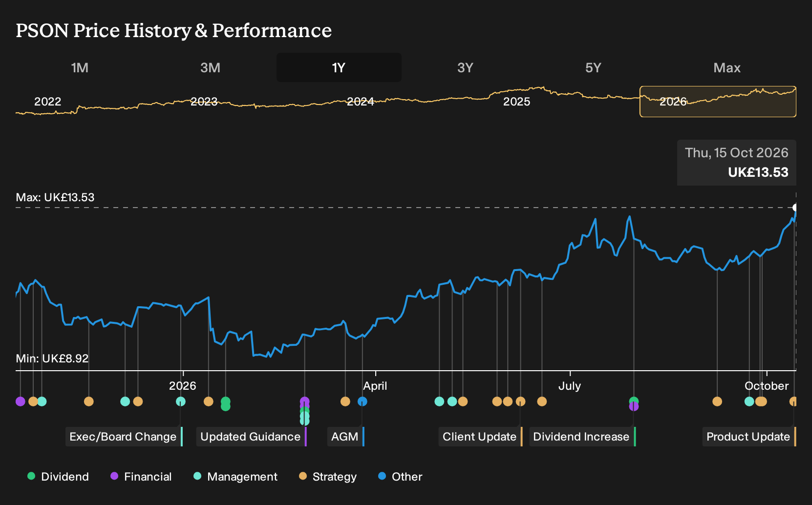Open the Exec/Board Change event label

click(124, 437)
